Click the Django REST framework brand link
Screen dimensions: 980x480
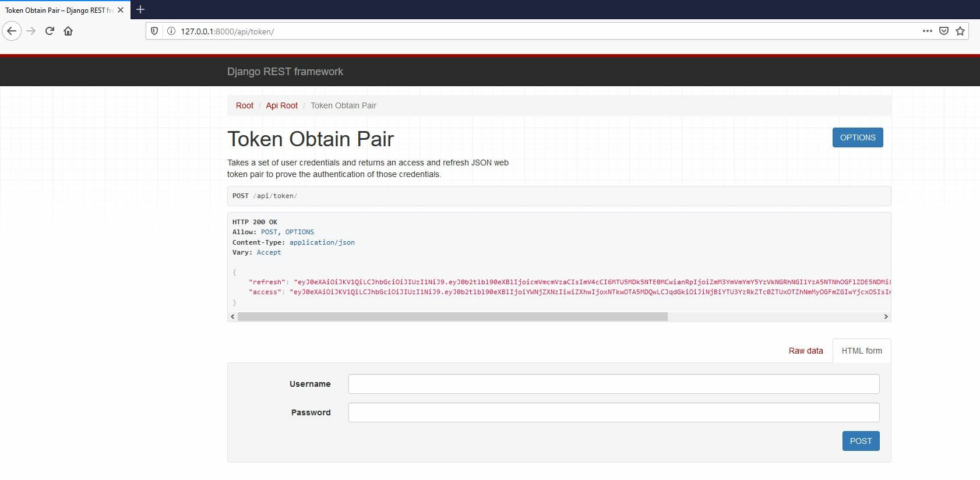coord(285,72)
